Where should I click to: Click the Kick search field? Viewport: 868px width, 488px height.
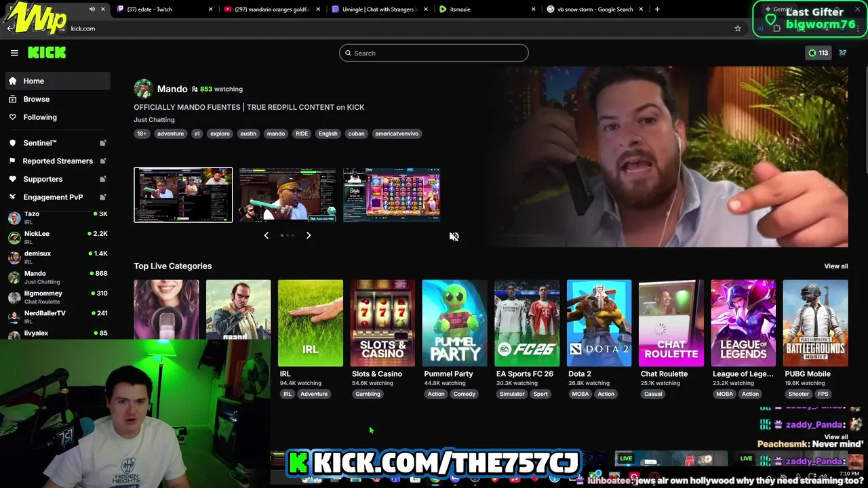click(x=434, y=53)
